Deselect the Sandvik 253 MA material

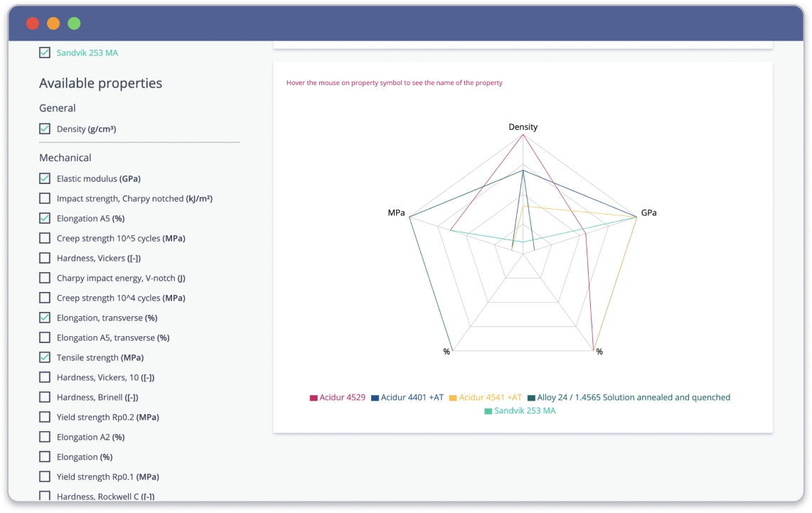(44, 52)
